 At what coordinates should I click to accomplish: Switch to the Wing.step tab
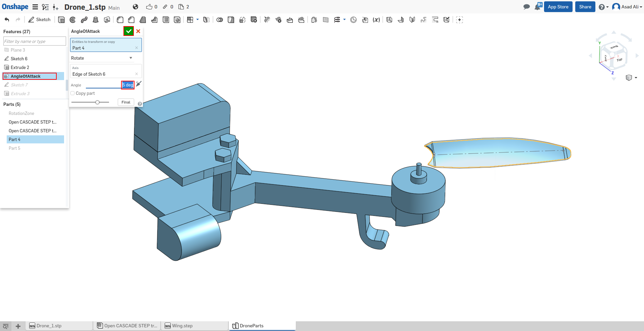pos(182,326)
